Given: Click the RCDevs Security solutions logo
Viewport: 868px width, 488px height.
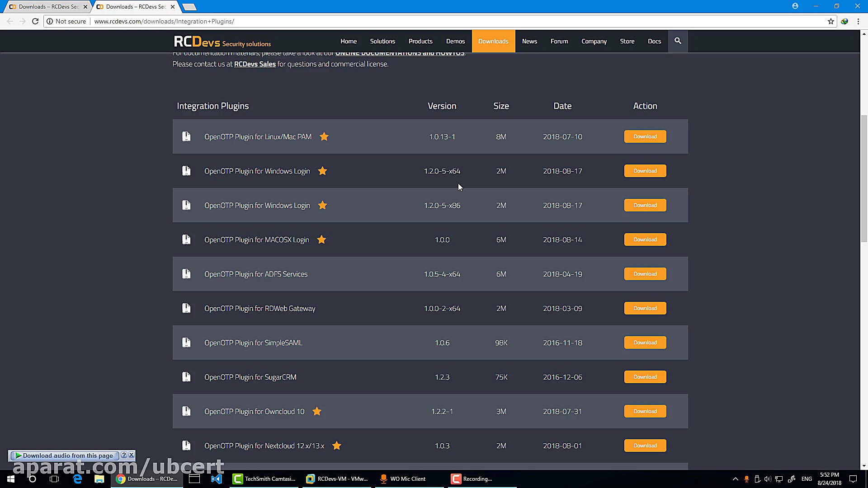Looking at the screenshot, I should [222, 42].
